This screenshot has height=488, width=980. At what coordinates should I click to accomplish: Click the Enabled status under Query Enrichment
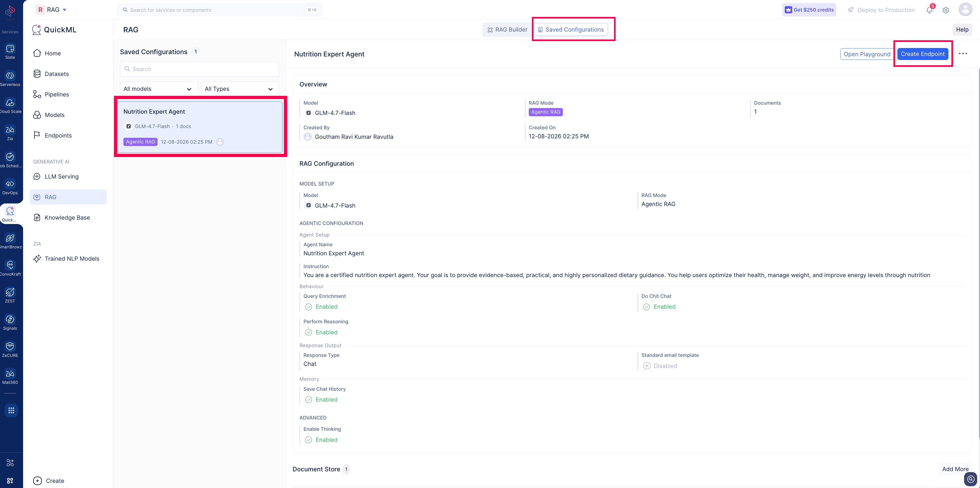(321, 307)
